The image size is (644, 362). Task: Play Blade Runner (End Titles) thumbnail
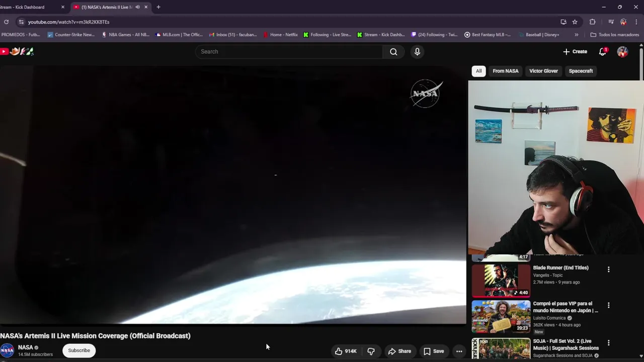(501, 281)
